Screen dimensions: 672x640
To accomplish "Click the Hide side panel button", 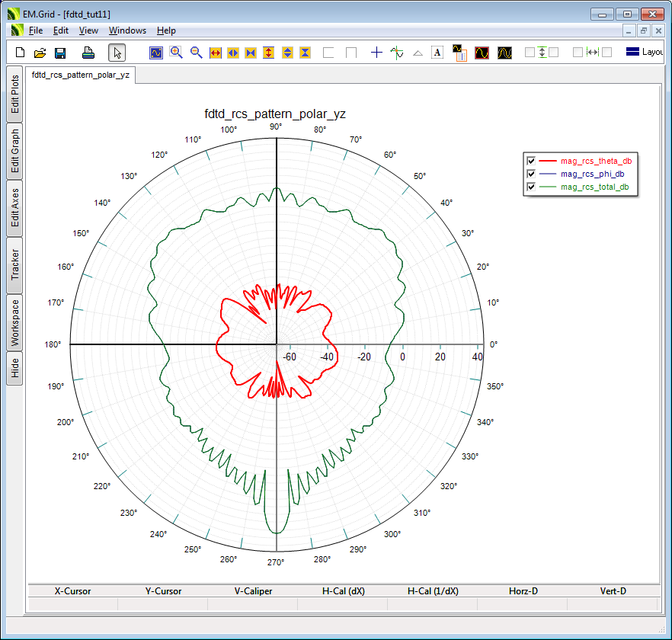I will pyautogui.click(x=14, y=369).
